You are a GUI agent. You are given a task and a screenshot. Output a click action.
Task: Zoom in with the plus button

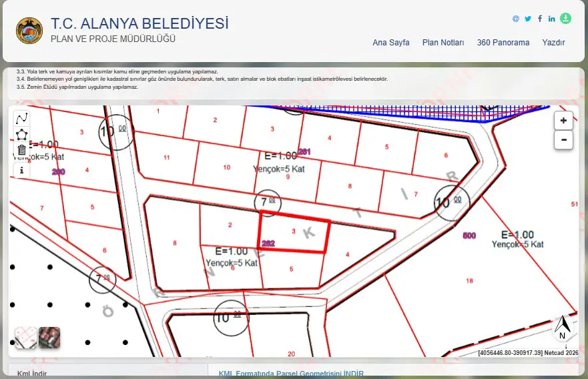click(x=563, y=120)
